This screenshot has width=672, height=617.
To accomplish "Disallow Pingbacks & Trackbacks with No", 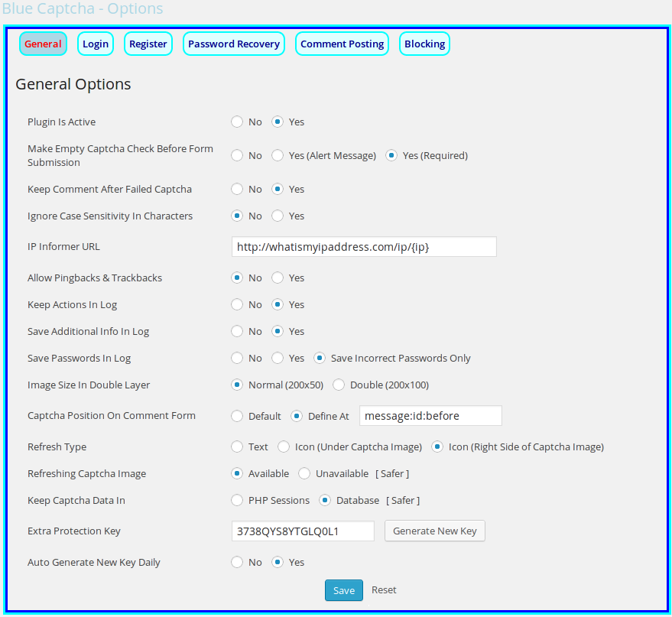I will point(237,278).
